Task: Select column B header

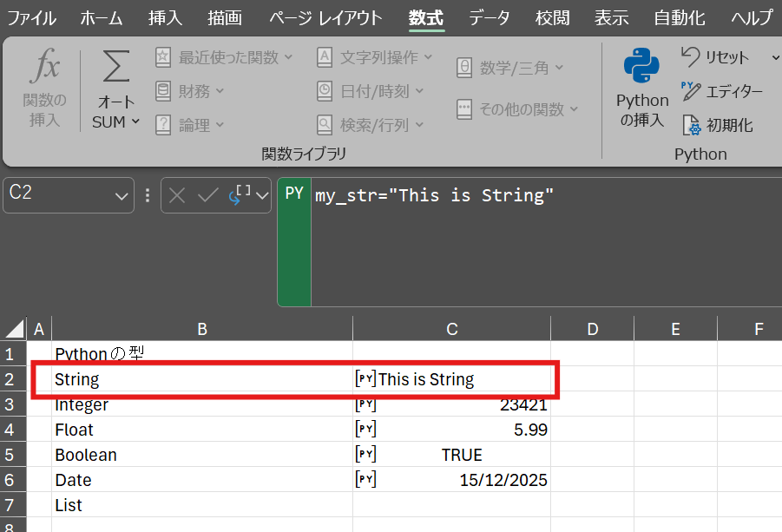Action: (202, 329)
